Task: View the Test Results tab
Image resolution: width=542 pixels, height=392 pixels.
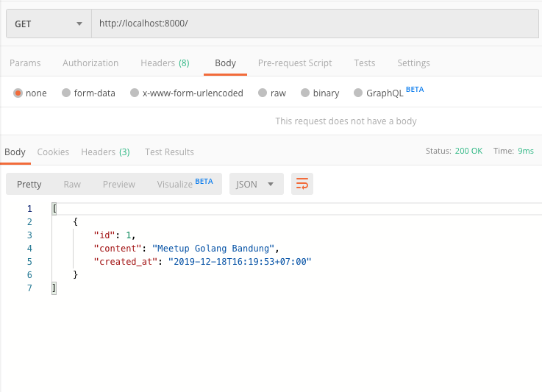Action: (x=169, y=152)
